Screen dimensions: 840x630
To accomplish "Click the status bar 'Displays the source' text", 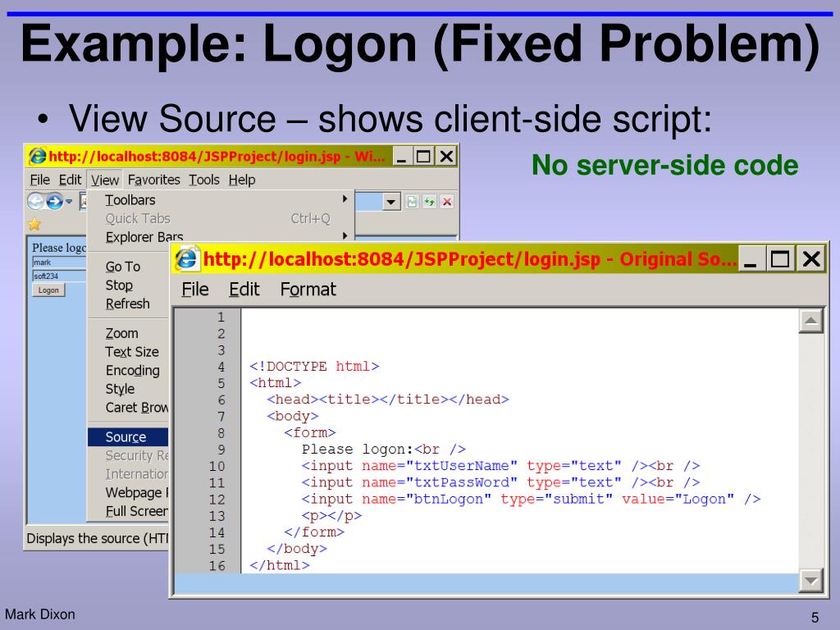I will [98, 538].
